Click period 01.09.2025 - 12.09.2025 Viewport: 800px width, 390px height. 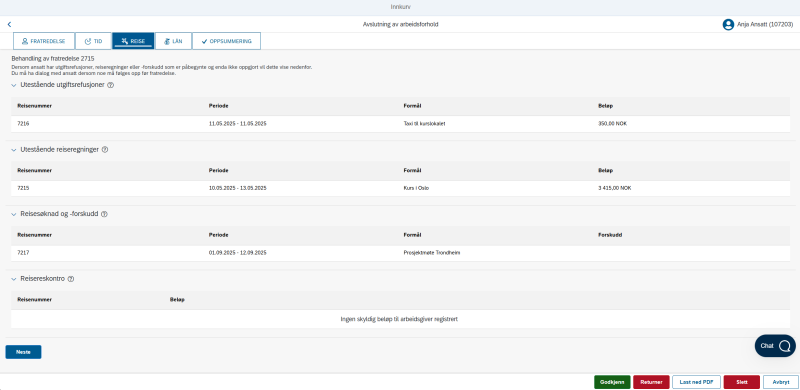(238, 252)
